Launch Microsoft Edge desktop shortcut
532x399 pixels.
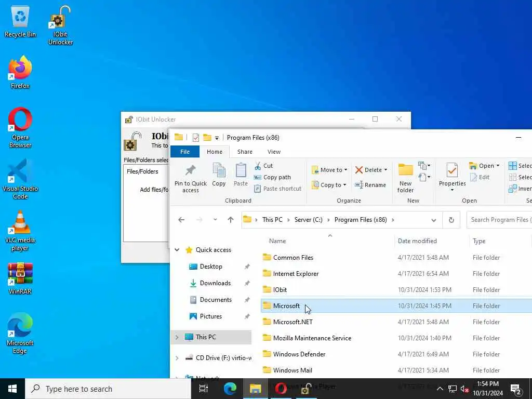click(x=20, y=334)
